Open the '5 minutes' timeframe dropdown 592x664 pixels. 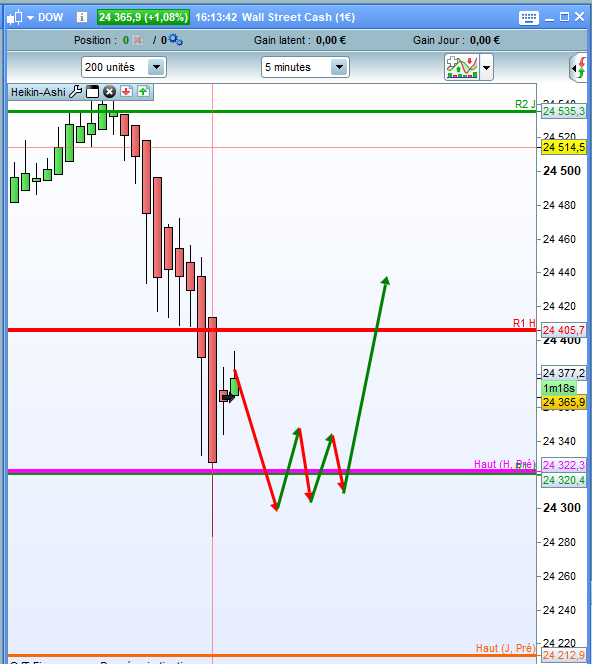(305, 67)
